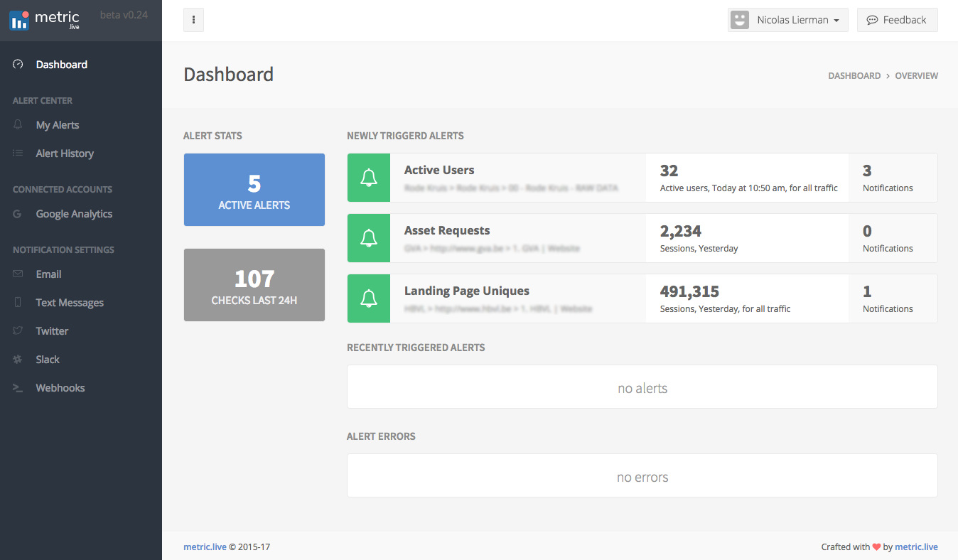Screen dimensions: 958x560
Task: Click the 5 Active Alerts blue tile
Action: click(x=254, y=190)
